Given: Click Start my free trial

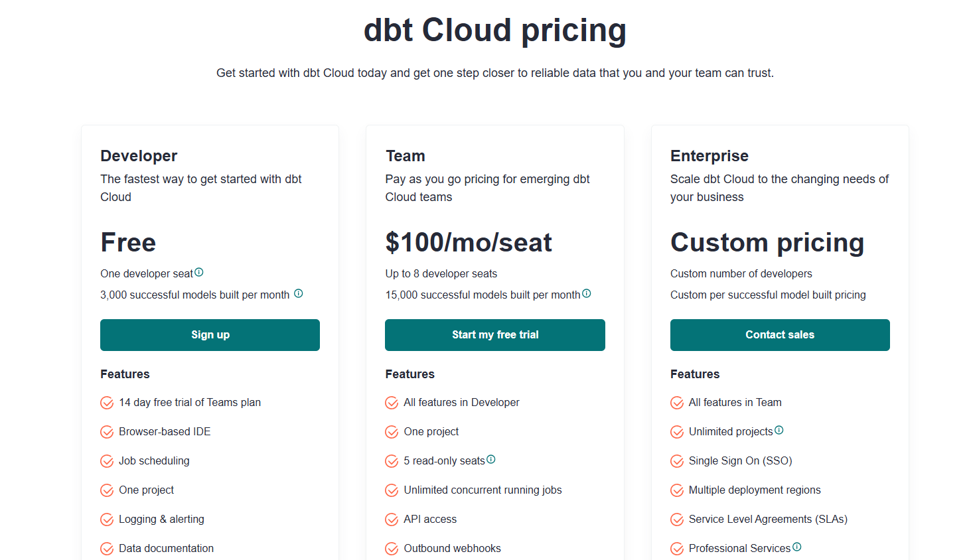Looking at the screenshot, I should tap(494, 334).
